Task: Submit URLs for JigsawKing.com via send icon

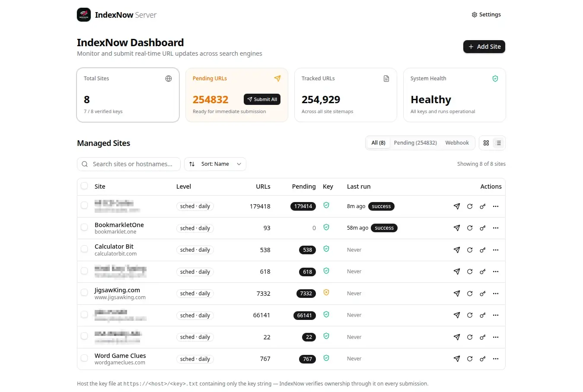Action: (x=457, y=294)
